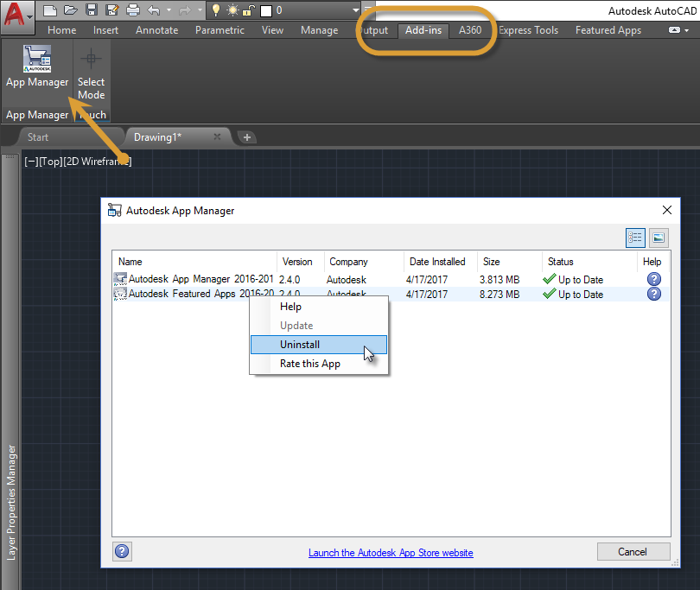Add a new drawing tab with plus
The width and height of the screenshot is (700, 590).
click(247, 137)
